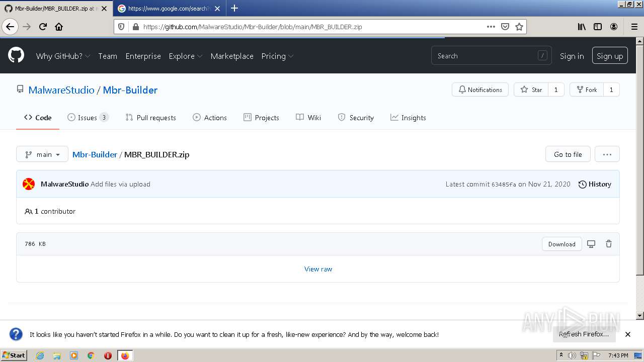Focus the GitHub search field

pyautogui.click(x=491, y=56)
